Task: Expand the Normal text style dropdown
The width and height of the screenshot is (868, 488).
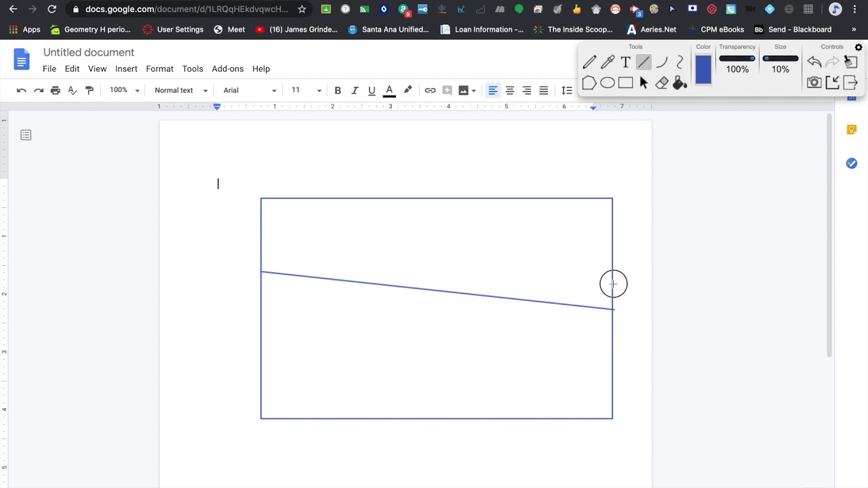Action: tap(180, 90)
